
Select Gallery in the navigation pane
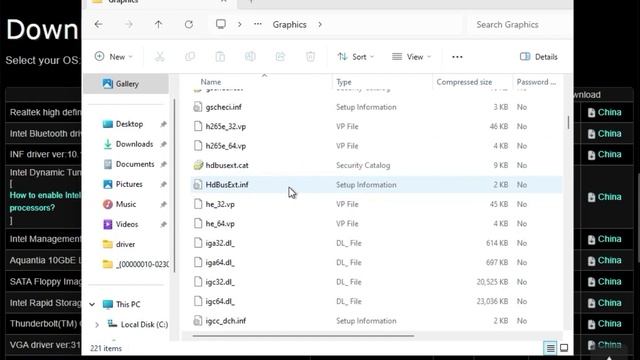coord(126,84)
